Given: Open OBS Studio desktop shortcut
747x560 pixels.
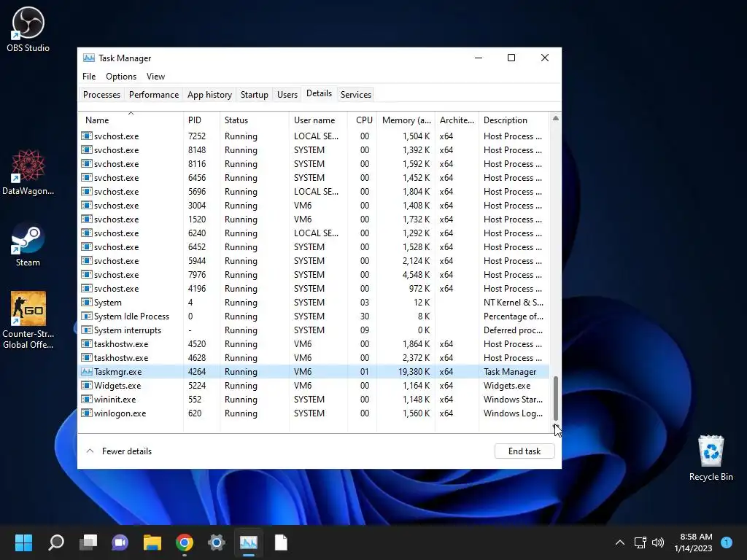Looking at the screenshot, I should click(28, 29).
